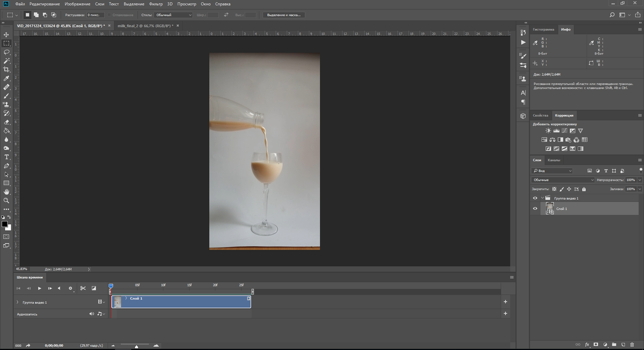Click the foreground color swatch
Image resolution: width=644 pixels, height=350 pixels.
coord(5,224)
